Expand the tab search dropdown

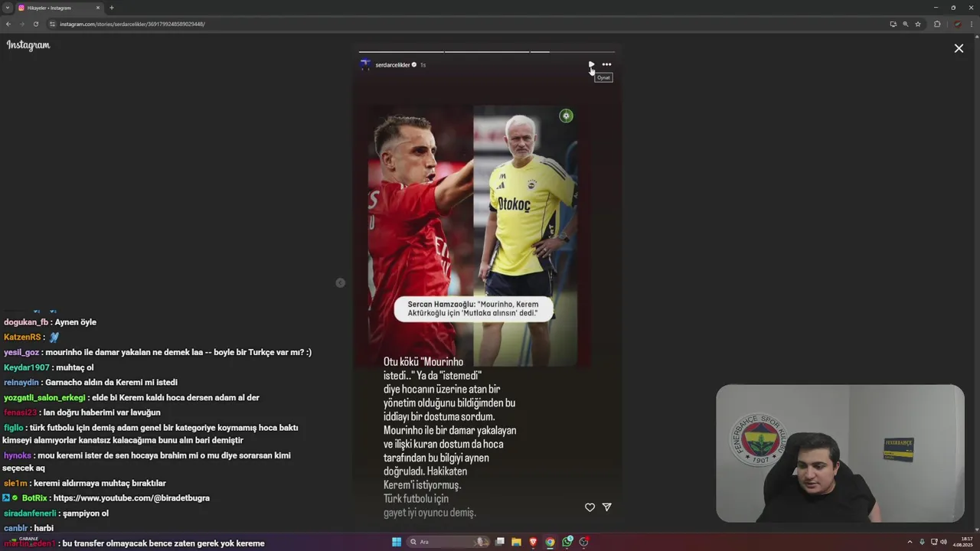(7, 8)
